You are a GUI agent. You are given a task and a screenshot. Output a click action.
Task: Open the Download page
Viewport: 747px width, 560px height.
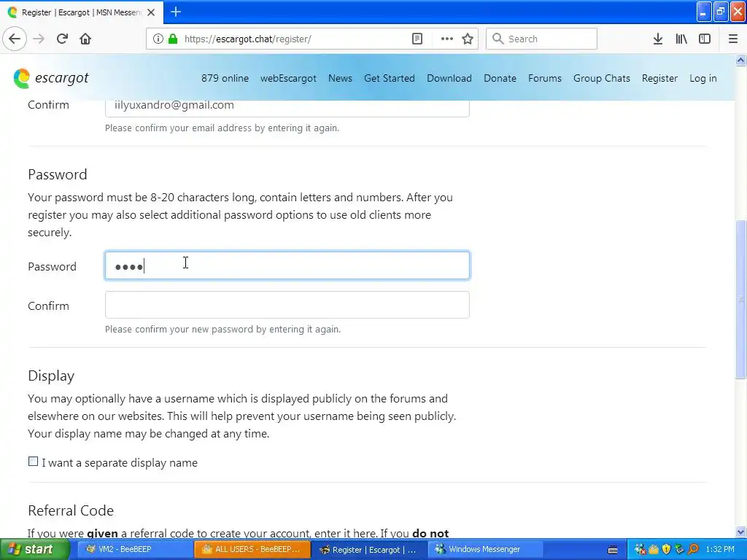tap(449, 78)
